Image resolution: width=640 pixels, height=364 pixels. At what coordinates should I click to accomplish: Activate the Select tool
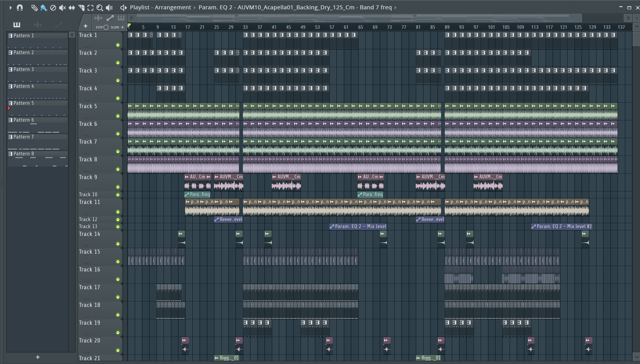point(90,8)
